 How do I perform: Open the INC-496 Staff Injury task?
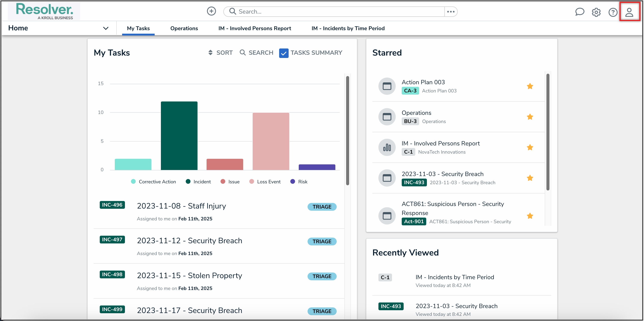click(x=181, y=206)
